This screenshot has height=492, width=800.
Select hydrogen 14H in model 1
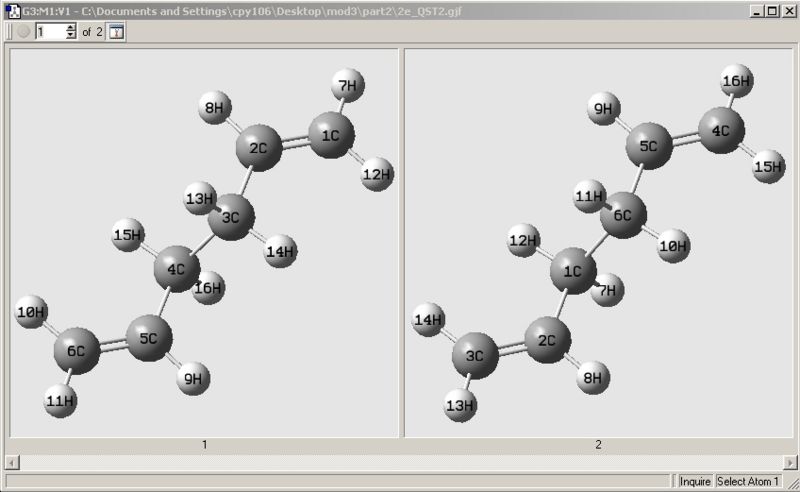point(281,251)
